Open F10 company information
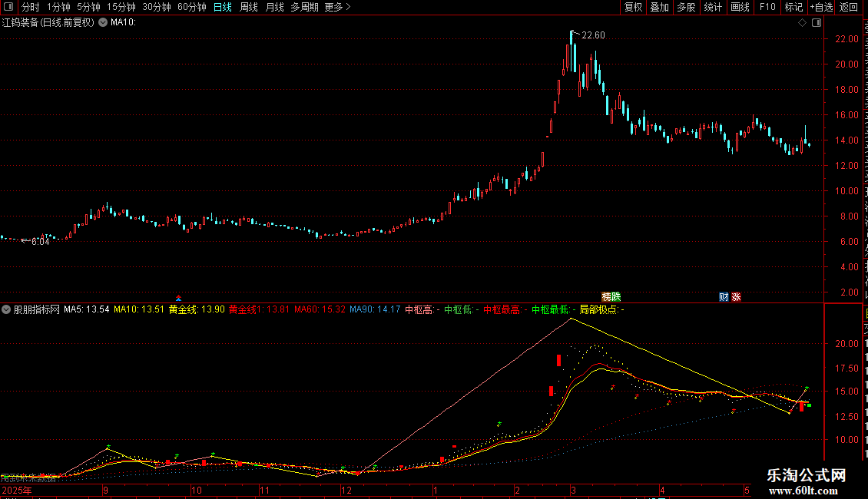 coord(767,7)
